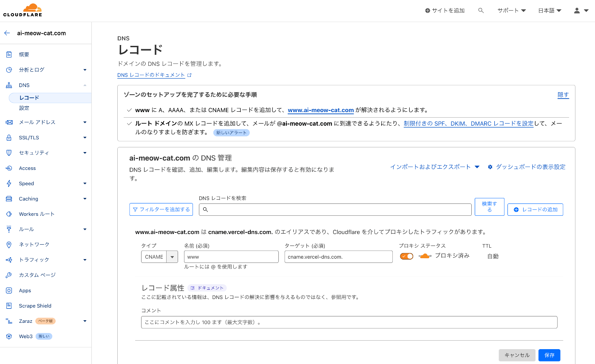
Task: Expand the メール アドレス sidebar section
Action: 85,122
